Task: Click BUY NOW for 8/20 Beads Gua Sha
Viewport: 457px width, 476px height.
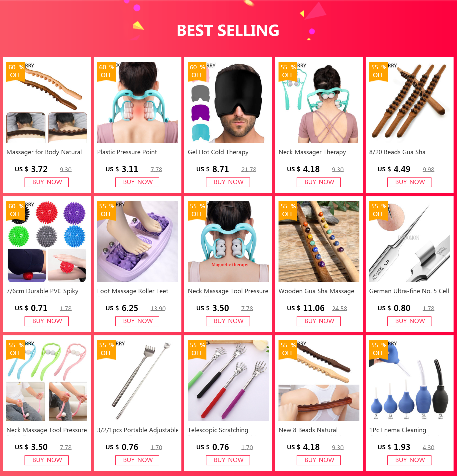Action: (409, 182)
